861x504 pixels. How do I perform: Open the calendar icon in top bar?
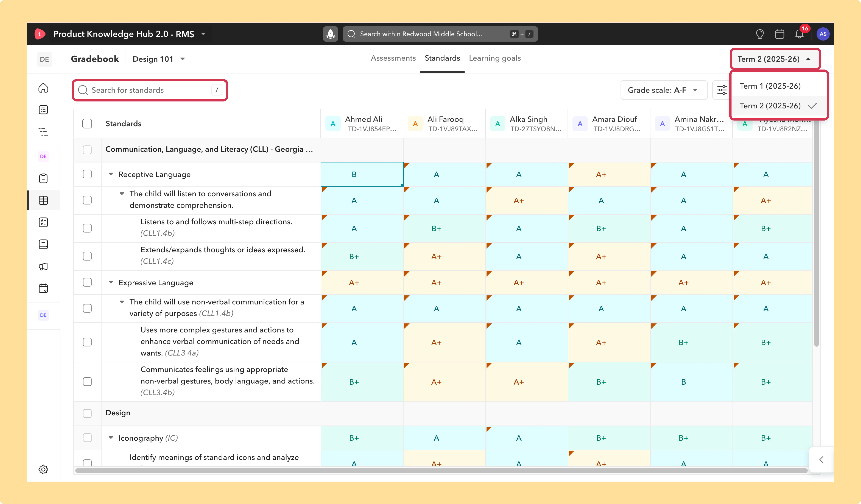tap(779, 34)
